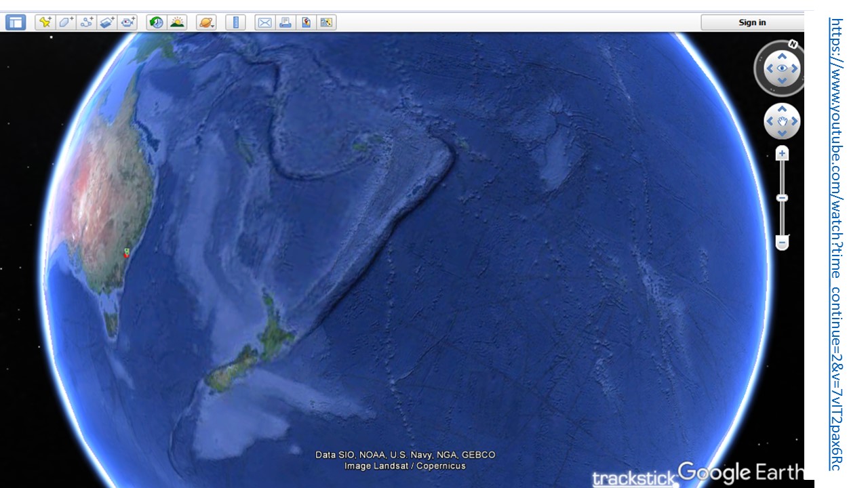Print the current view

(x=285, y=22)
